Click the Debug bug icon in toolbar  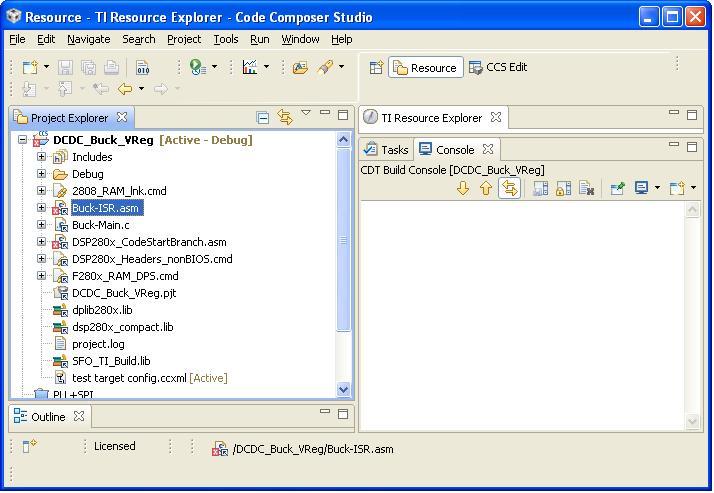(198, 67)
